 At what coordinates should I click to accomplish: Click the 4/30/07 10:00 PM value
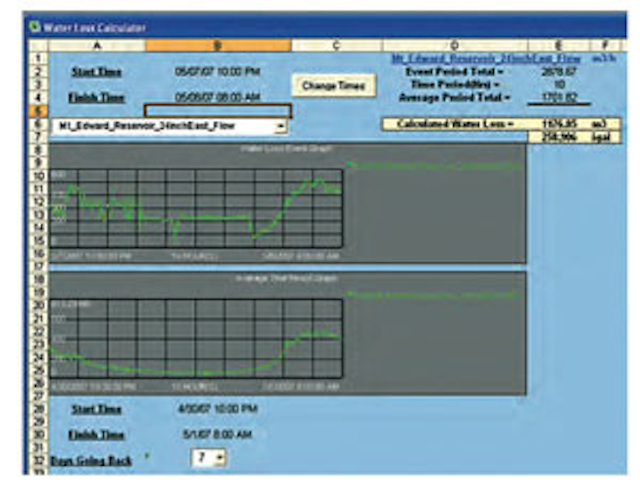coord(218,409)
